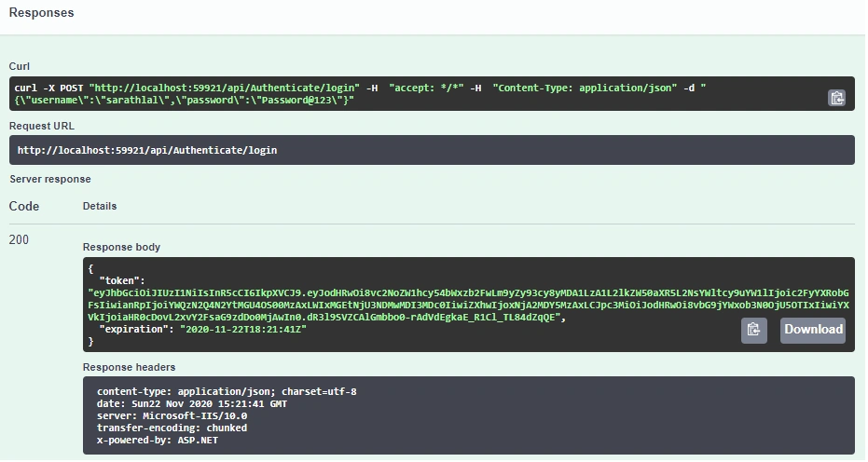This screenshot has height=462, width=868.
Task: Click the Request URL label
Action: click(42, 126)
